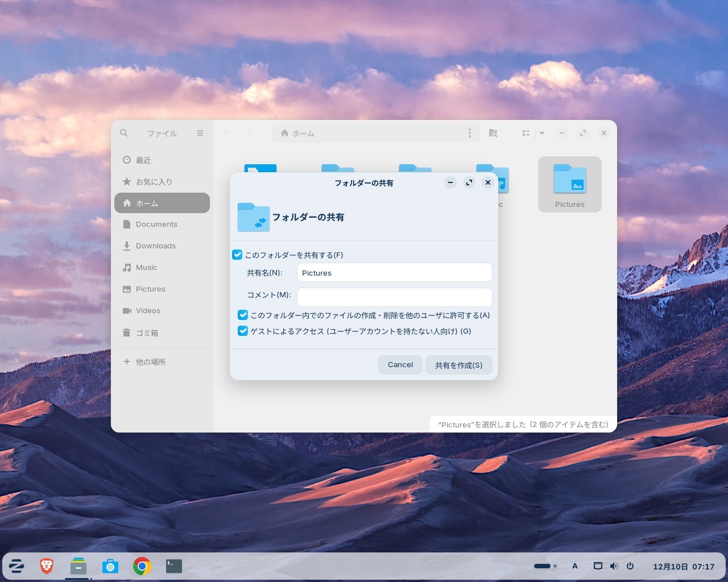Toggle the list view icon
The width and height of the screenshot is (728, 582).
point(526,133)
